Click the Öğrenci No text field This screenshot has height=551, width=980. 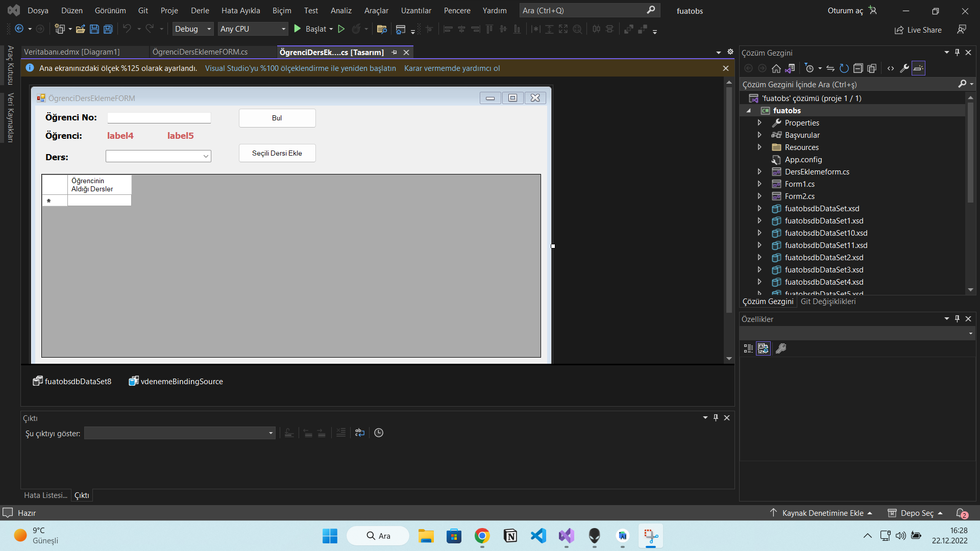(159, 118)
